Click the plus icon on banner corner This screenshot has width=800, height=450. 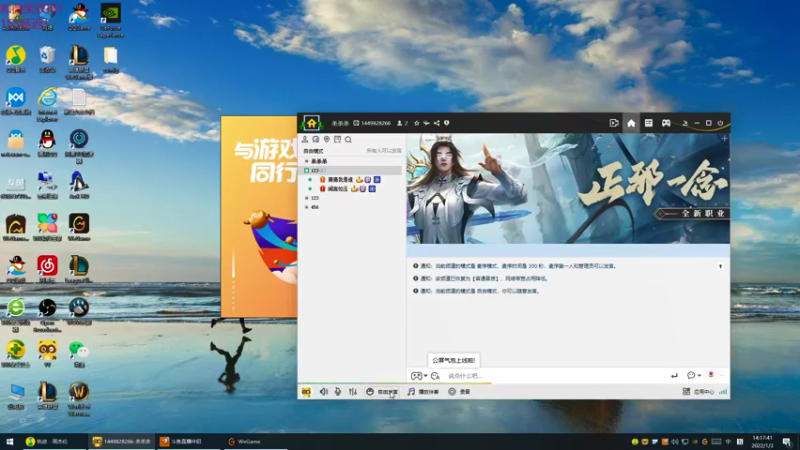(x=724, y=138)
